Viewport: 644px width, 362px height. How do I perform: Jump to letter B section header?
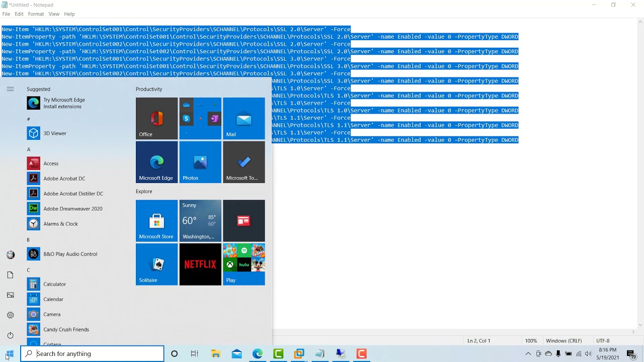coord(28,240)
